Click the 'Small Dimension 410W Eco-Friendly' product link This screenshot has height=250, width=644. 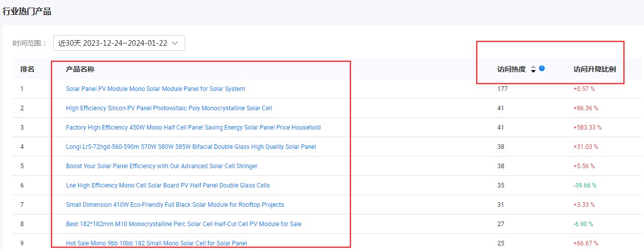coord(175,205)
